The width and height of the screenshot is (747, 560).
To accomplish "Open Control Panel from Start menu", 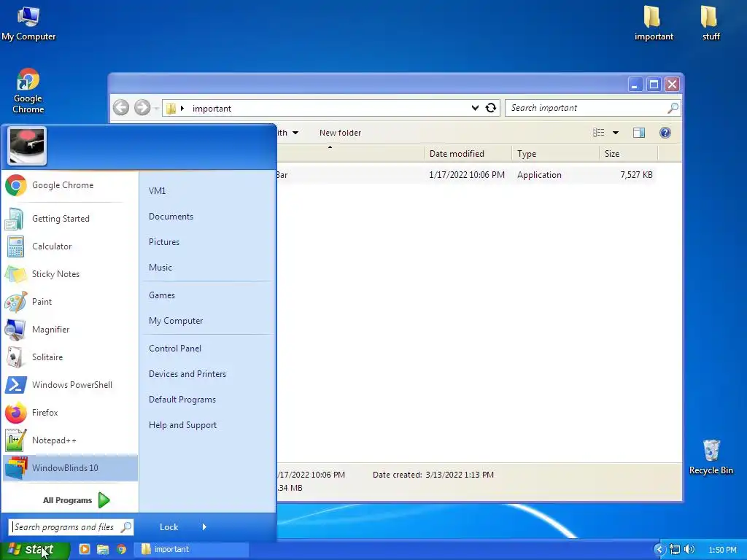I will [x=175, y=349].
